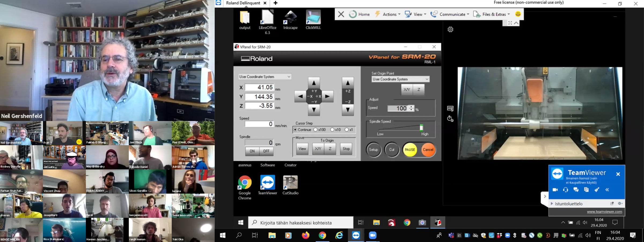Click the red dragon app in the remote taskbar

click(391, 223)
